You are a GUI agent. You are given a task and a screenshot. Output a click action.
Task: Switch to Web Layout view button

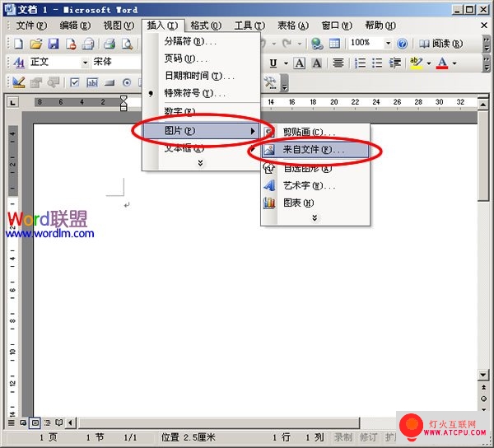[23, 422]
